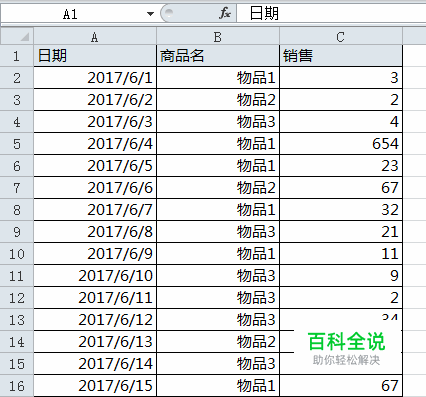Click 物品3 in row 4
Screen dimensions: 426x397
coord(218,122)
